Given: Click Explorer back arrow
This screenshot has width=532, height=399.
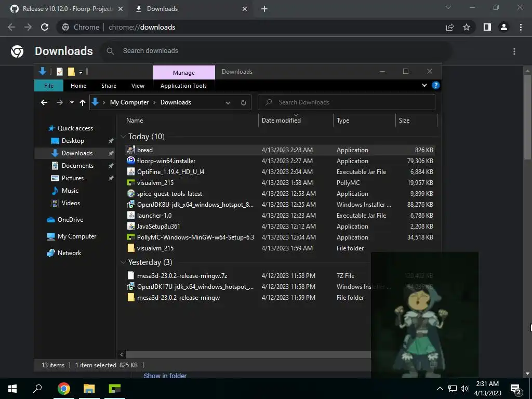Looking at the screenshot, I should click(x=44, y=102).
